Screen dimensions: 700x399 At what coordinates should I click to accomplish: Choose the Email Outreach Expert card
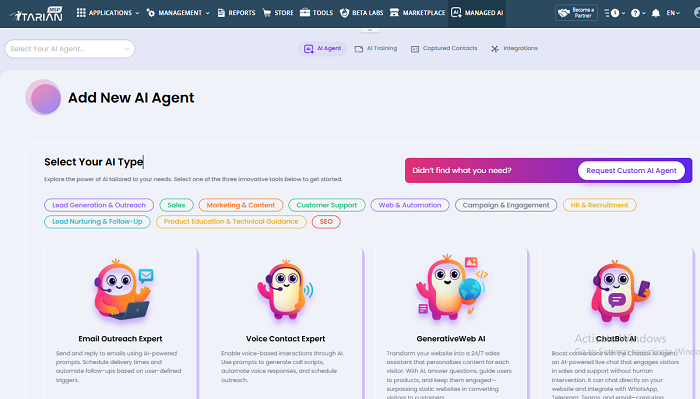[120, 321]
